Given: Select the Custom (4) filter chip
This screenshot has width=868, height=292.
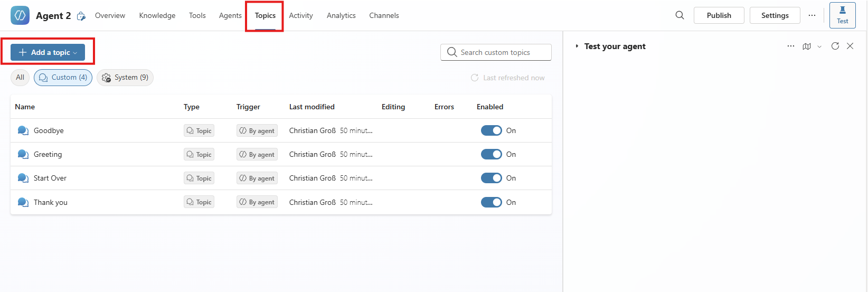Looking at the screenshot, I should coord(63,77).
